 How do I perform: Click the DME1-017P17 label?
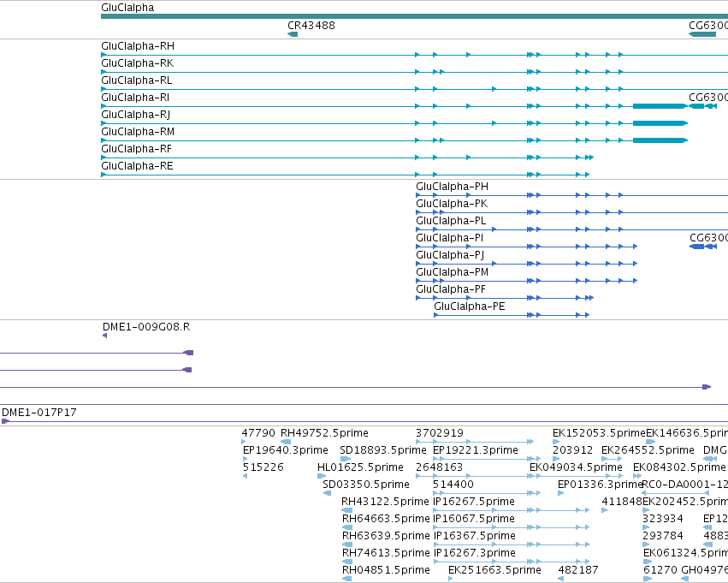pos(39,413)
